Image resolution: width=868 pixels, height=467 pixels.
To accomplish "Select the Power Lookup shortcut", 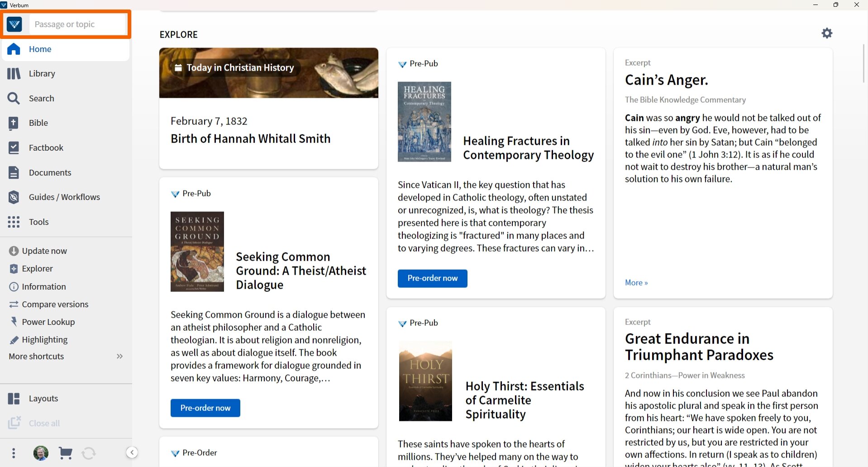I will tap(48, 322).
